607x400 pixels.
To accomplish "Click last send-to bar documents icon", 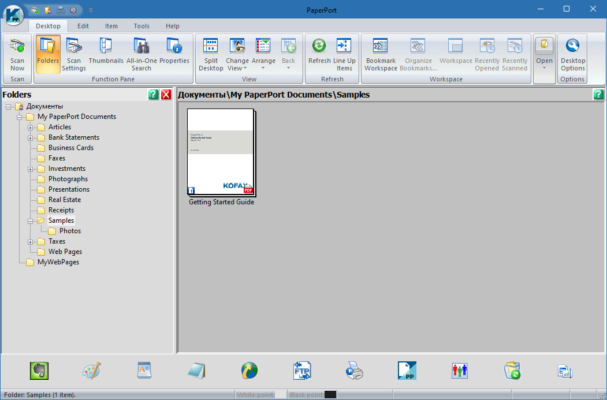I will click(565, 371).
